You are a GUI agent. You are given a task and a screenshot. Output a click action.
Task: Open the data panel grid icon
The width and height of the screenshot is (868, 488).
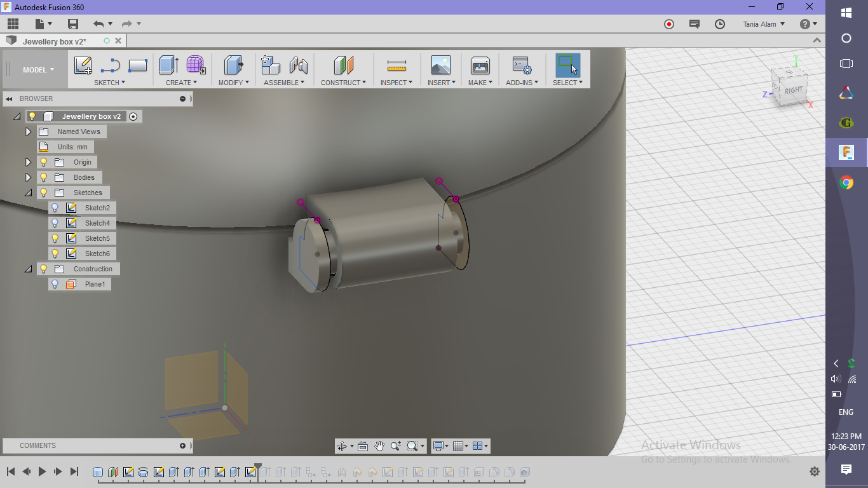13,24
